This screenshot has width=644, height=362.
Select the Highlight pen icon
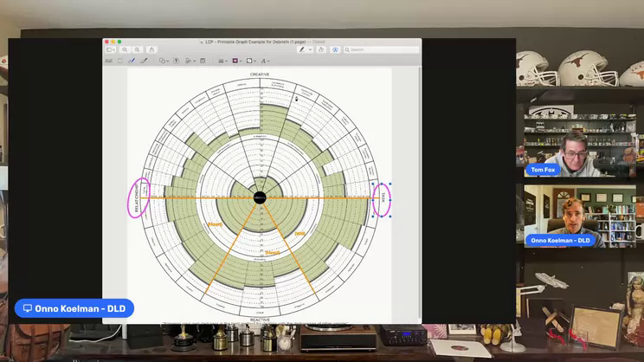click(x=302, y=49)
